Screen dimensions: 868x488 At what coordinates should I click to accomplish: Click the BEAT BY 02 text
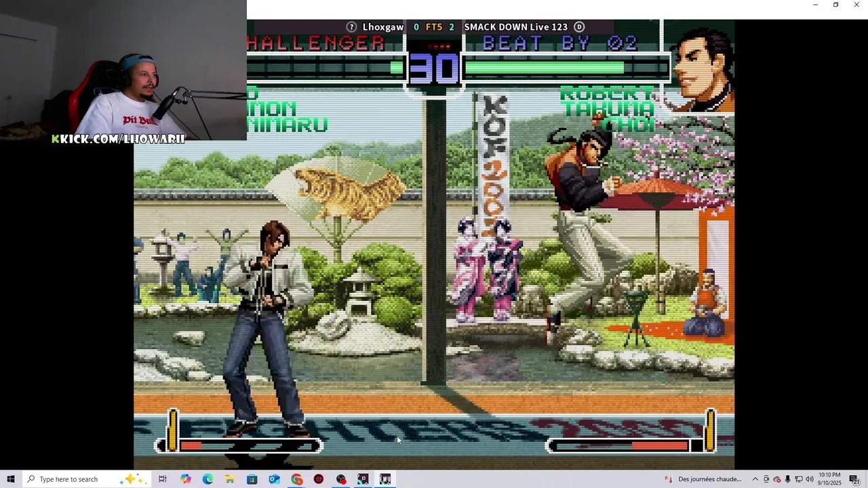(559, 43)
